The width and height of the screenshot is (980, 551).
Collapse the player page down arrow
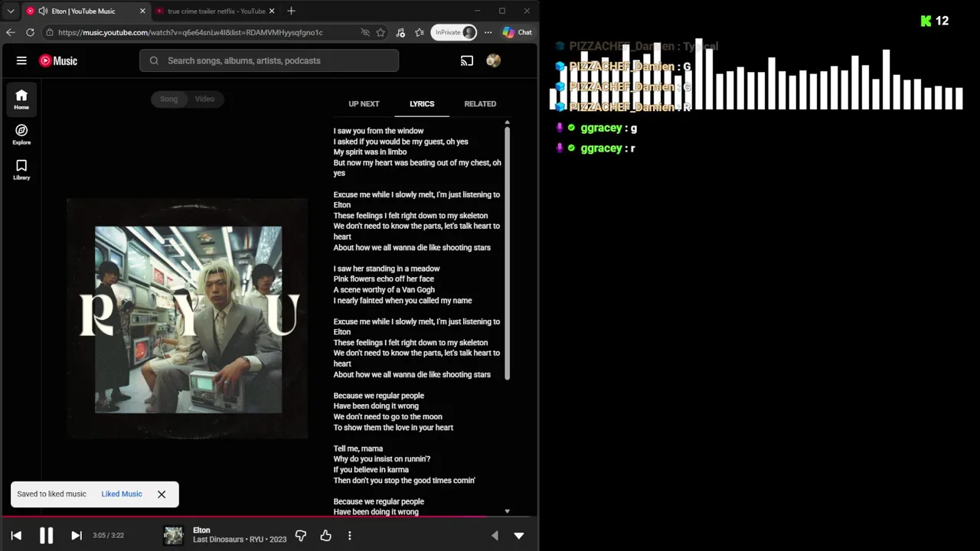[518, 536]
